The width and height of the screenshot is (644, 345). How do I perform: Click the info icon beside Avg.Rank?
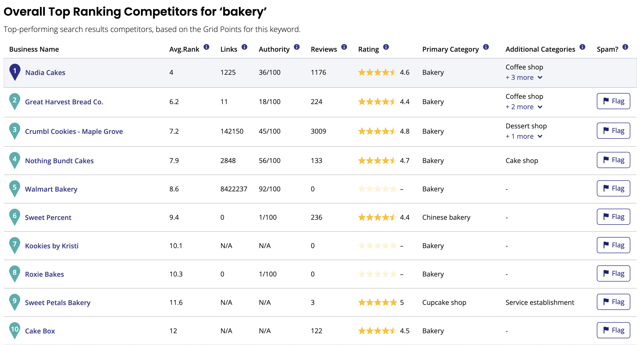click(x=206, y=47)
